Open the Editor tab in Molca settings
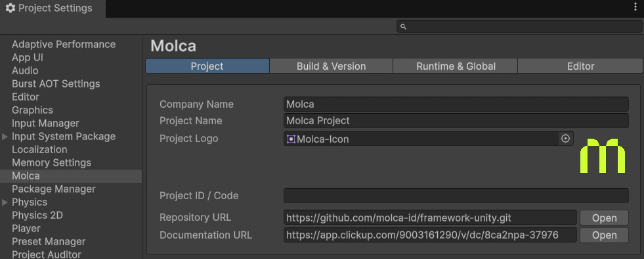The height and width of the screenshot is (259, 644). (580, 66)
